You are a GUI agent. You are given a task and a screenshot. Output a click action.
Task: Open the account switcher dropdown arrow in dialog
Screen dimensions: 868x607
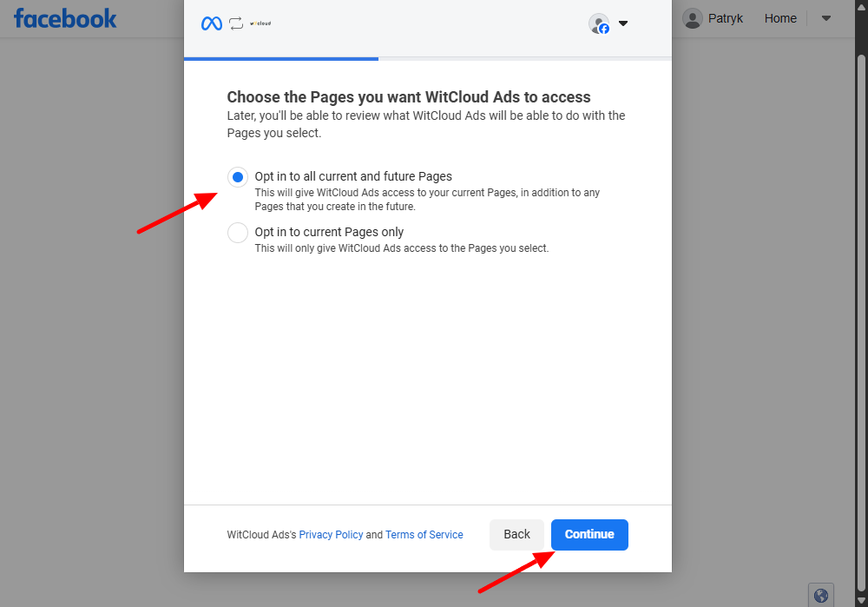(x=622, y=23)
